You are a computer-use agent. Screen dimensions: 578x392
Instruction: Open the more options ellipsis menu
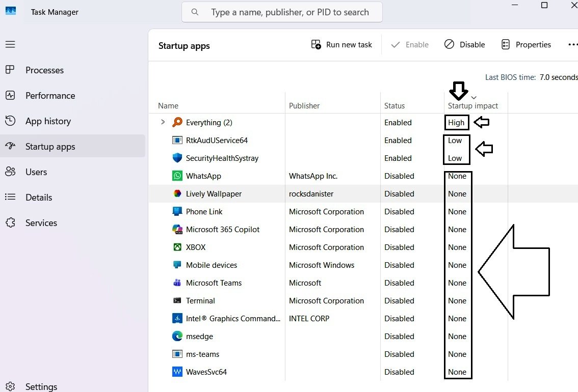click(573, 44)
